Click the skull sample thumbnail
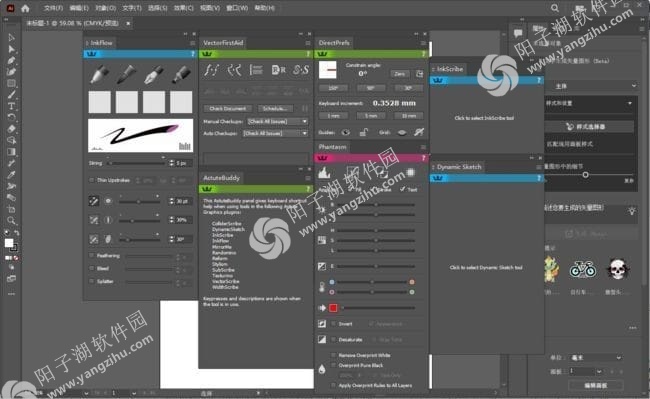The image size is (650, 399). [x=617, y=269]
